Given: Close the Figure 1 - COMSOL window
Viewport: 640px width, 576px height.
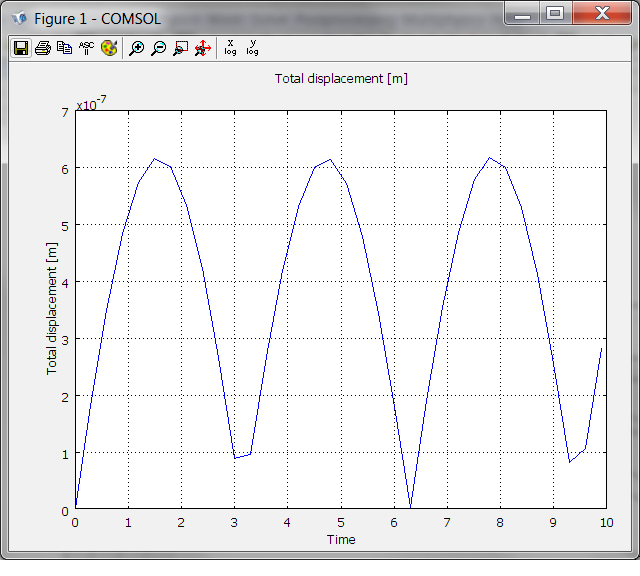Looking at the screenshot, I should coord(602,13).
